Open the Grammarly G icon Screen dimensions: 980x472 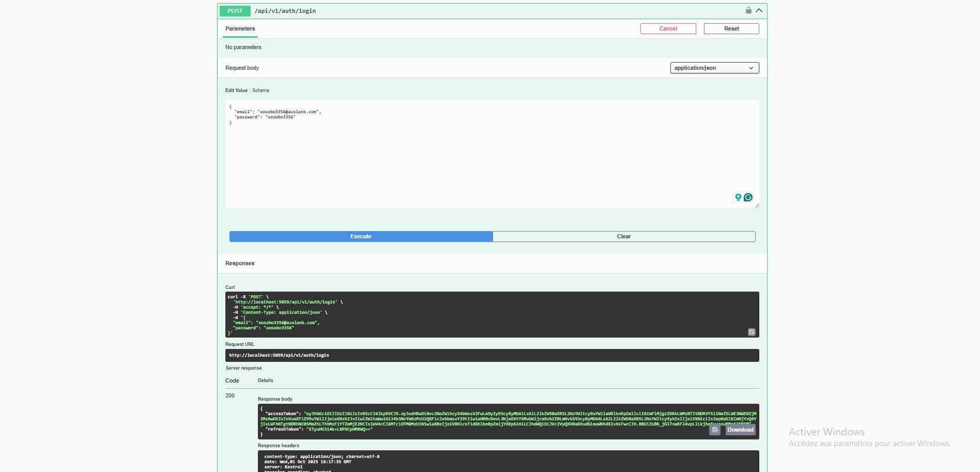[x=748, y=197]
